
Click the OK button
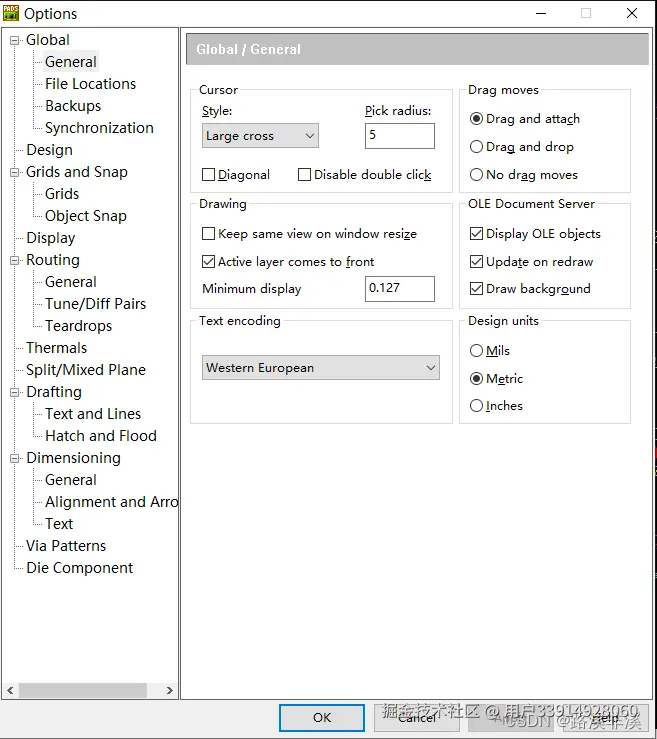coord(322,718)
